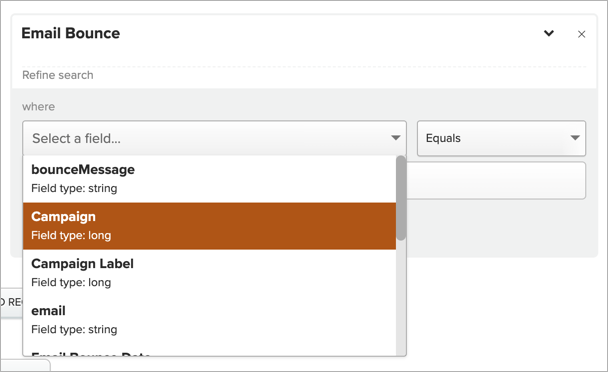The image size is (608, 372).
Task: Select the partially visible Email Bounce Date option
Action: [x=209, y=351]
